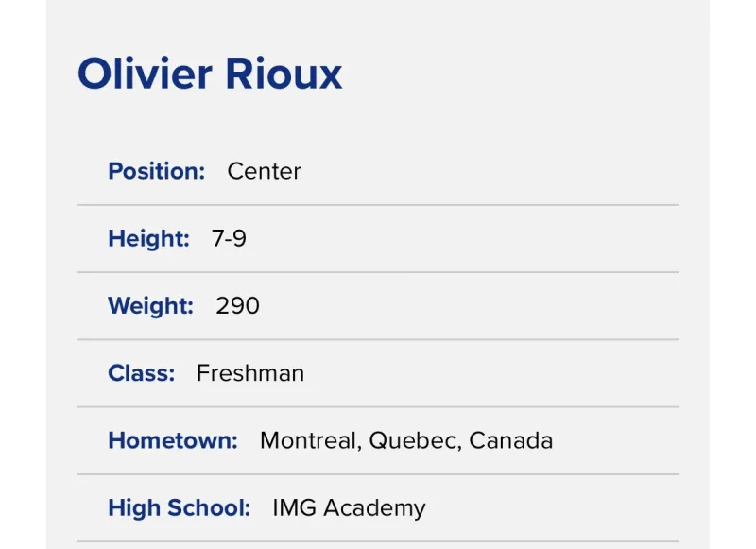Click the Position label
The image size is (756, 549).
pos(156,171)
